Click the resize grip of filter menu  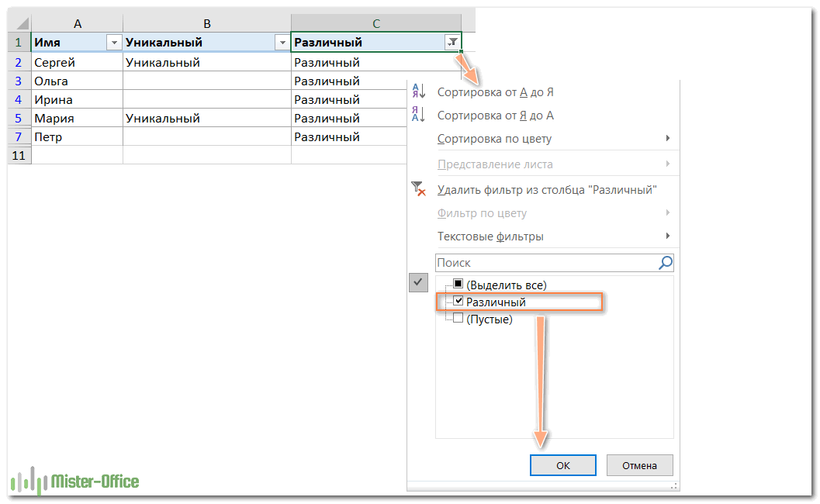point(673,485)
